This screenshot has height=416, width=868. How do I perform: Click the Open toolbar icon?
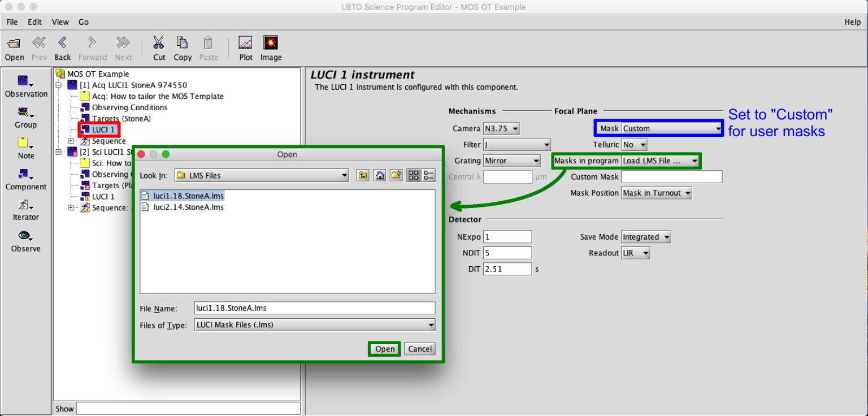pos(14,43)
